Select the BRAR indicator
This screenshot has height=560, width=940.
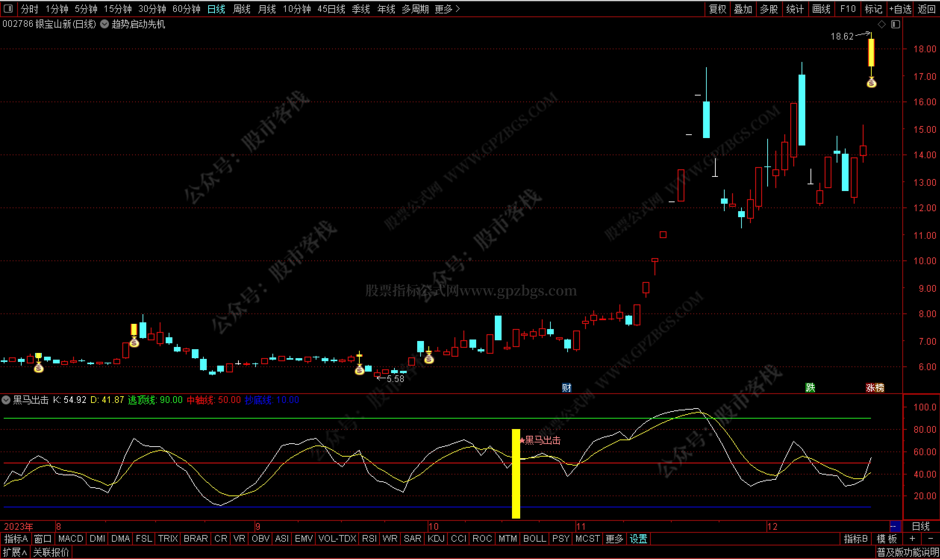tap(196, 539)
